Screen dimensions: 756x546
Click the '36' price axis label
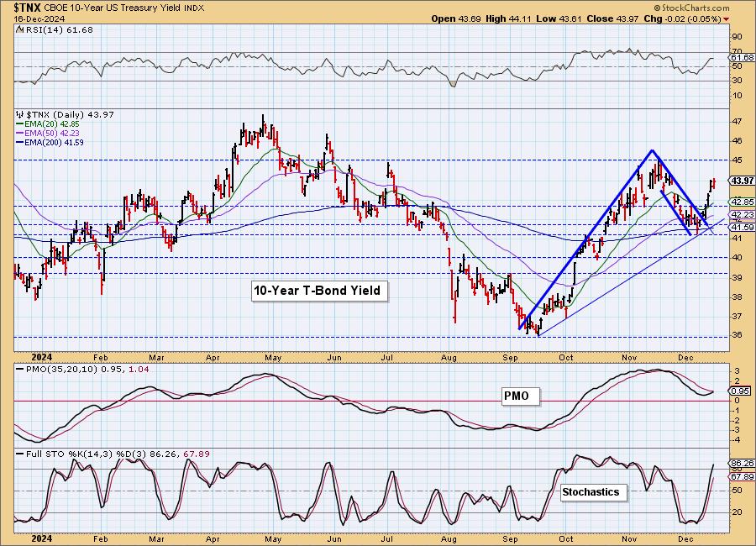point(738,335)
